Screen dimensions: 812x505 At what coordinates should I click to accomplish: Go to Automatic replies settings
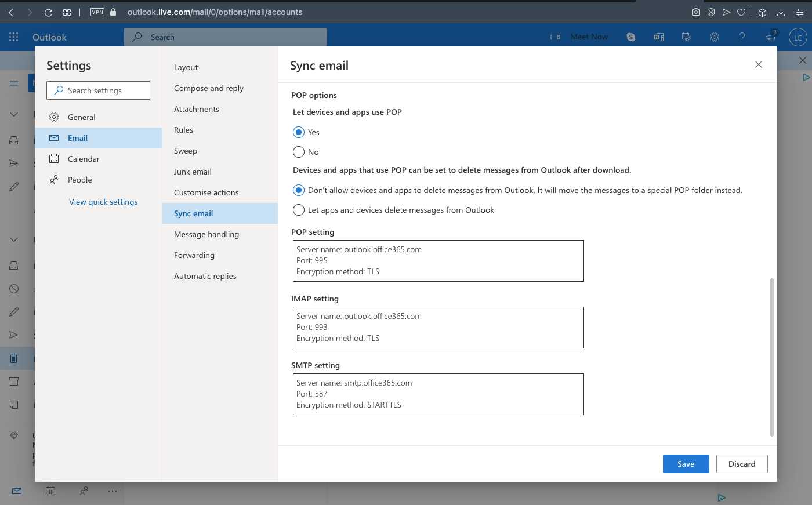[220, 276]
